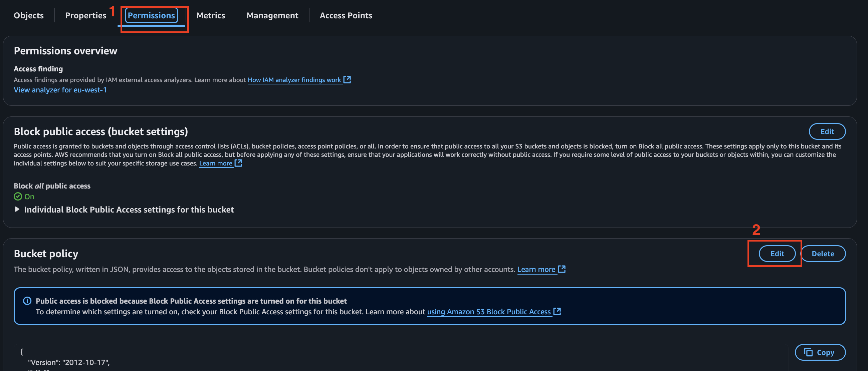Delete the bucket policy
The height and width of the screenshot is (371, 868).
[x=823, y=254]
